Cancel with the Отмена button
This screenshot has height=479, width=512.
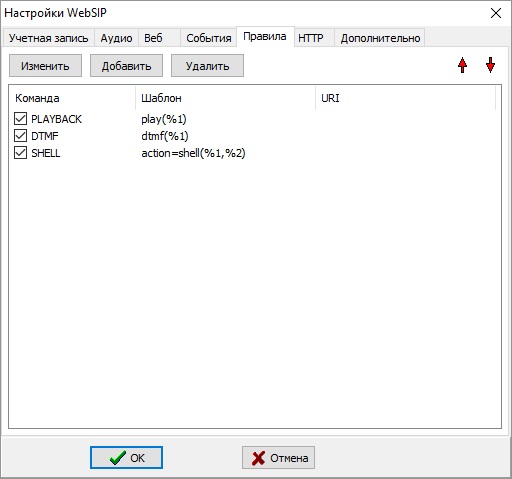pyautogui.click(x=278, y=457)
